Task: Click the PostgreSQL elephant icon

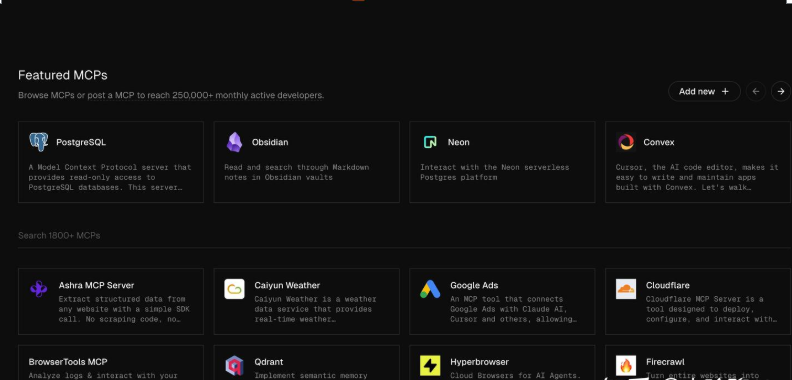Action: click(x=39, y=142)
